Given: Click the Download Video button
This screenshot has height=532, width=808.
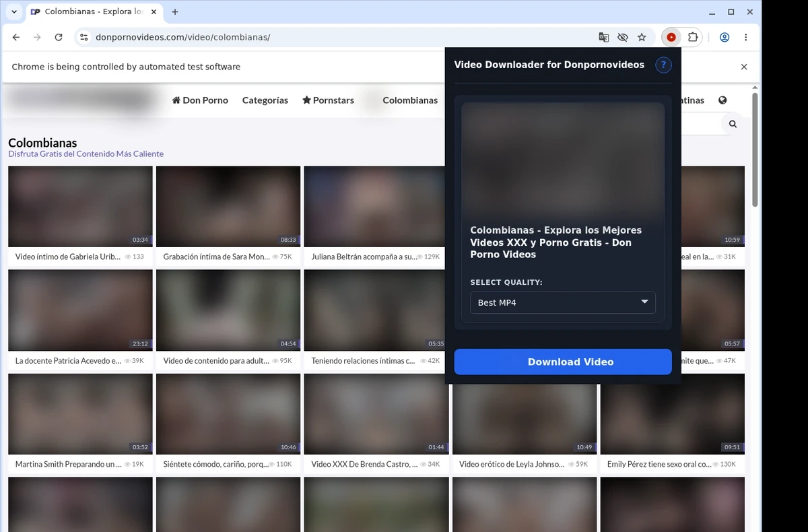Looking at the screenshot, I should (563, 362).
